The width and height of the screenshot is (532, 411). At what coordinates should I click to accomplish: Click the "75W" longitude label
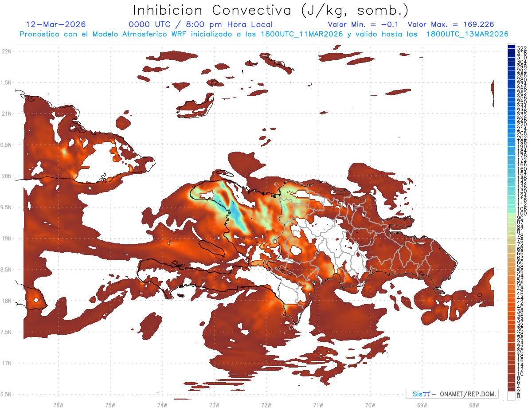point(110,405)
